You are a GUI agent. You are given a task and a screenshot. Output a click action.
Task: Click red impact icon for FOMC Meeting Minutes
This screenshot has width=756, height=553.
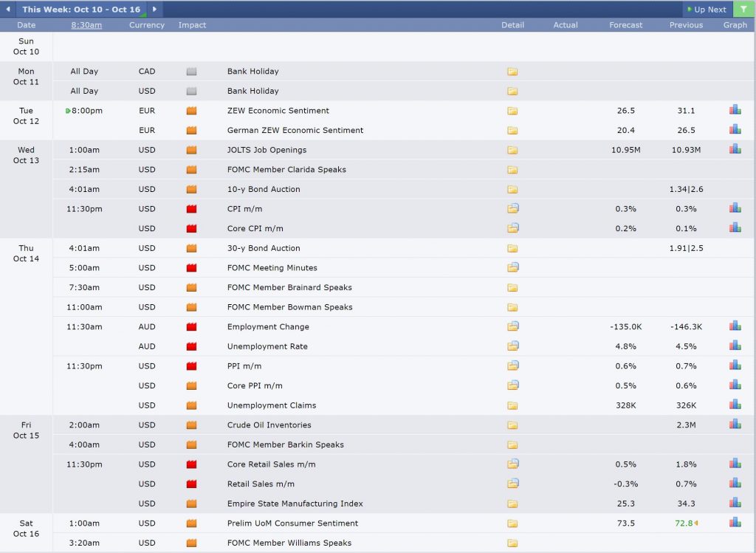[x=191, y=267]
